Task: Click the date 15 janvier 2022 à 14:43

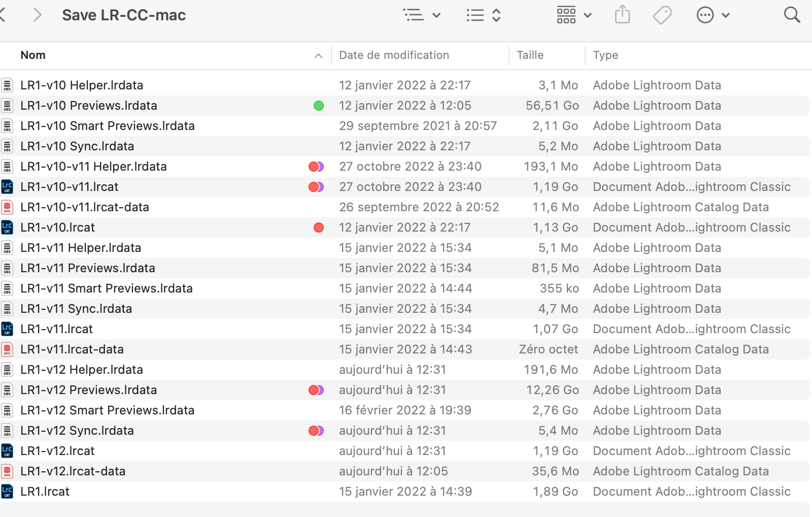Action: point(405,349)
